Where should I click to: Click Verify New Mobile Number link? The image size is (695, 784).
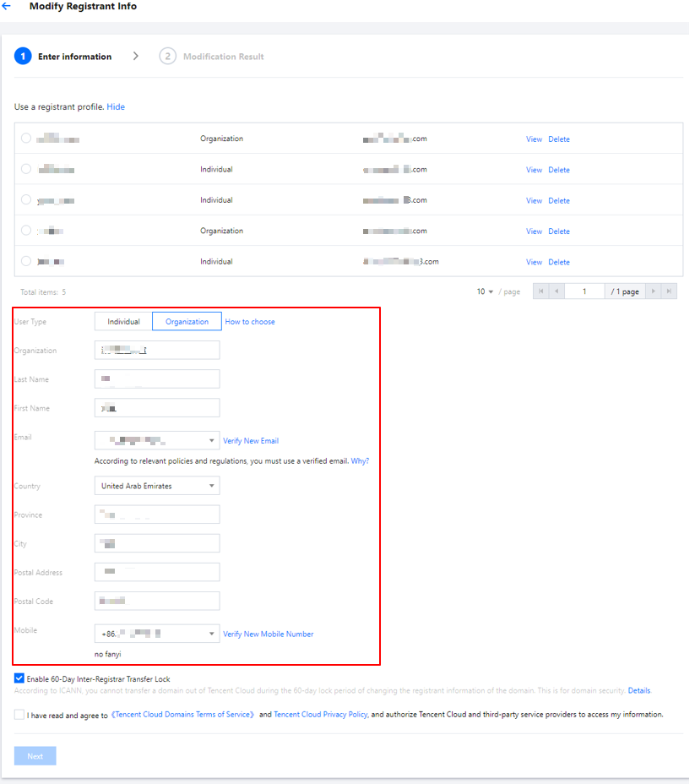(x=269, y=634)
